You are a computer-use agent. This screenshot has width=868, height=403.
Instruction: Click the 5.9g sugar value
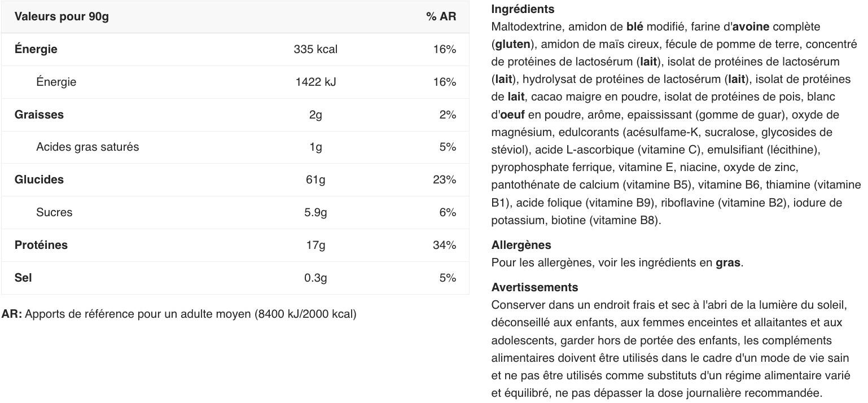click(315, 212)
